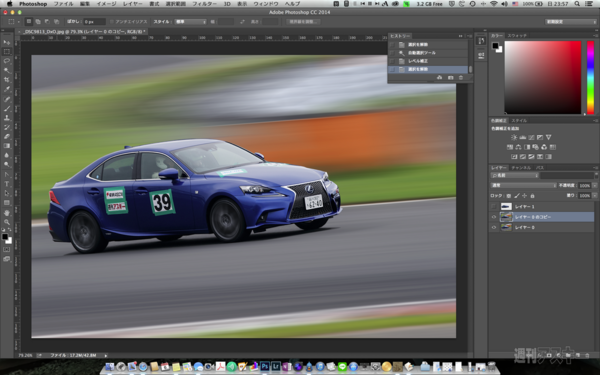Select the Pen tool in the toolbox
Image resolution: width=600 pixels, height=375 pixels.
(x=7, y=174)
